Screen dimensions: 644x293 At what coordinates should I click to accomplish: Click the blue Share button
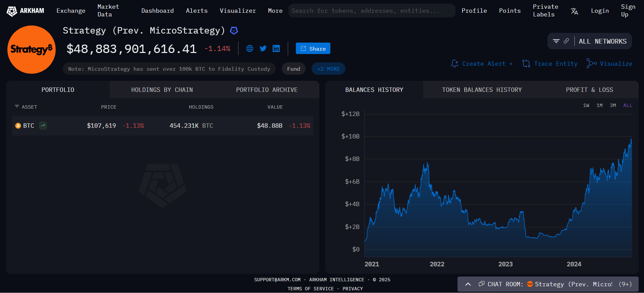coord(313,49)
